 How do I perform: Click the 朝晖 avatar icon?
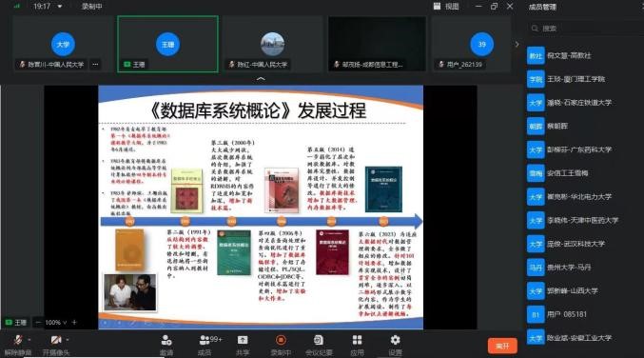[x=536, y=127]
